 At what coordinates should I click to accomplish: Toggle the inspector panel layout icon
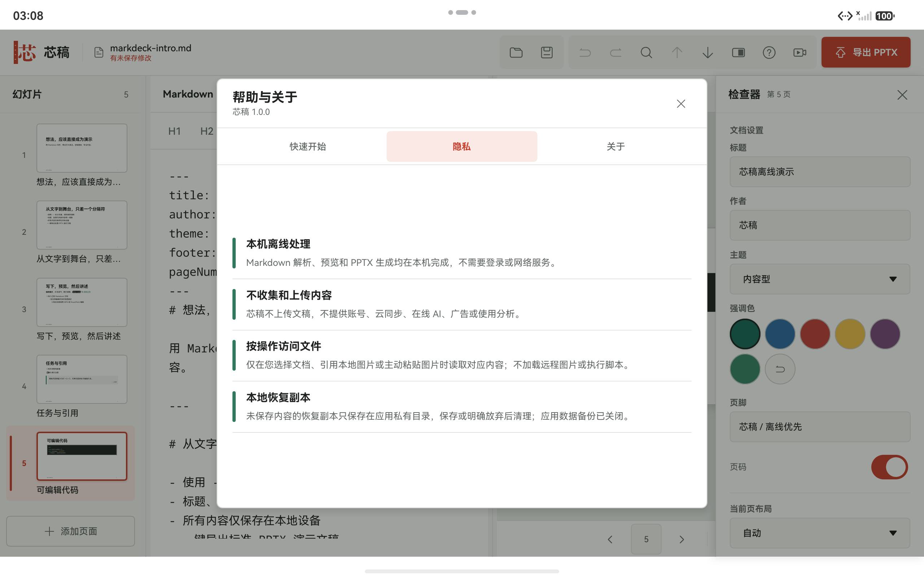(738, 52)
